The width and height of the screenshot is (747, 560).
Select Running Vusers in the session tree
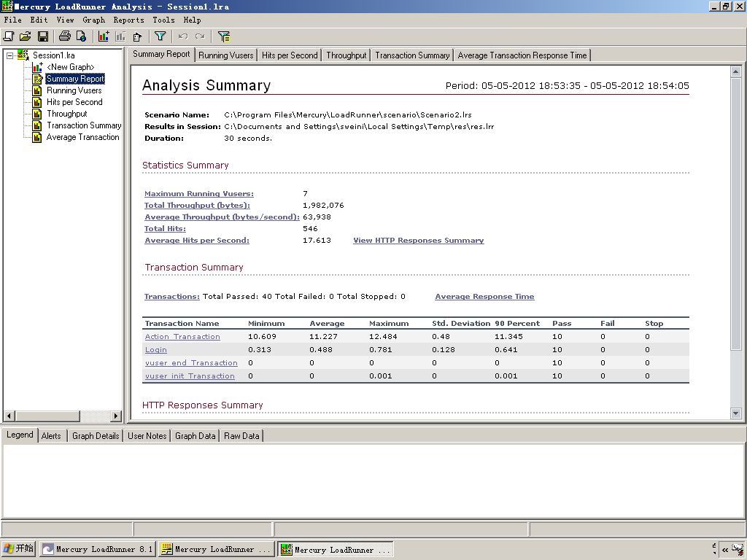click(x=74, y=90)
